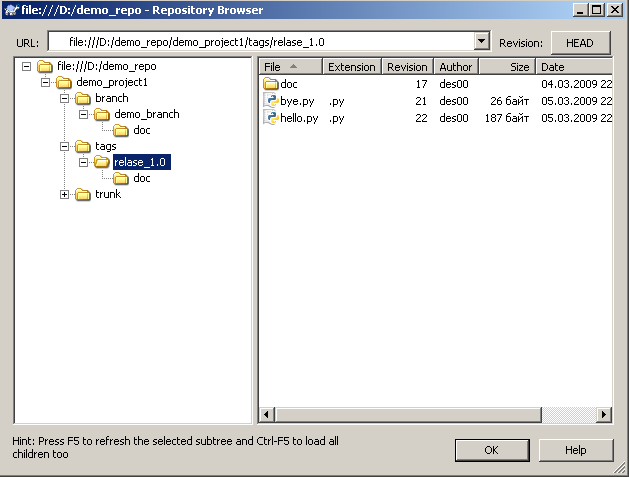Click the TortoiseSVN title bar icon
This screenshot has height=477, width=629.
pyautogui.click(x=12, y=10)
